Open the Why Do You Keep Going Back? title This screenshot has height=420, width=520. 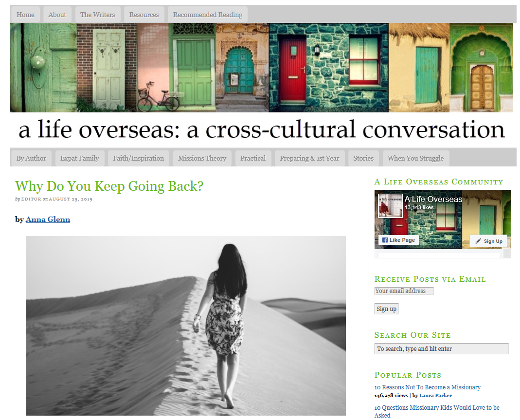(x=109, y=186)
